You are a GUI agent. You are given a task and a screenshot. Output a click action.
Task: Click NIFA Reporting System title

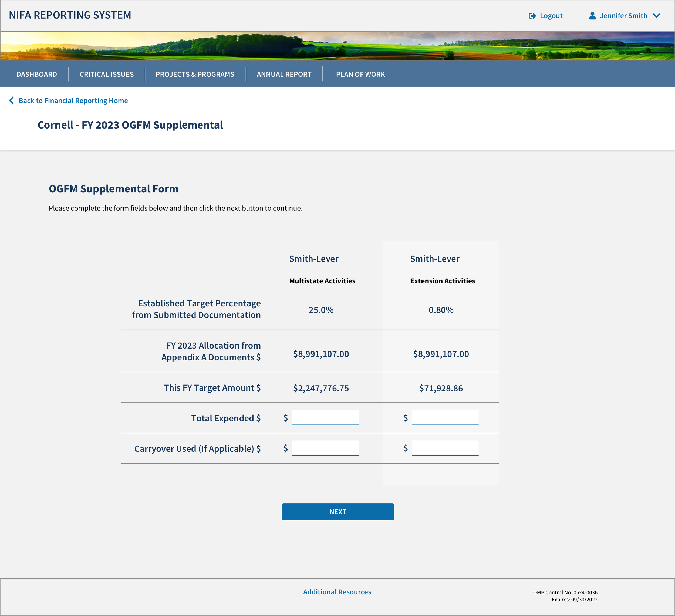click(70, 15)
